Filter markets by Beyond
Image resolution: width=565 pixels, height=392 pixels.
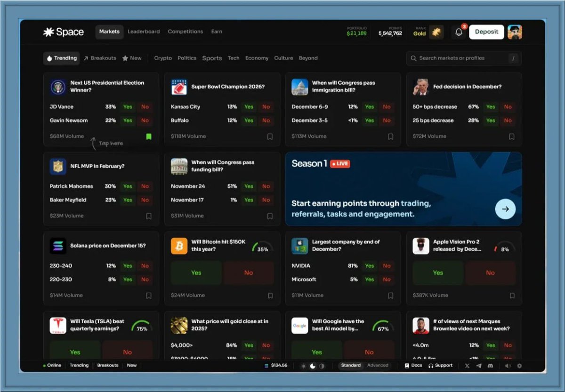click(x=308, y=58)
